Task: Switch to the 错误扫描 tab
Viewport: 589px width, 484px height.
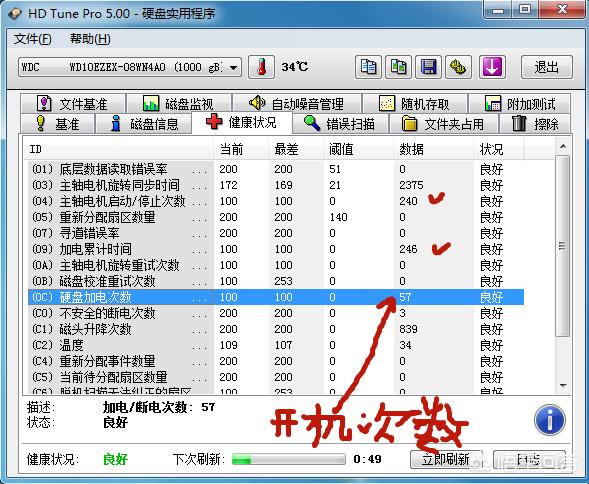Action: pos(340,124)
